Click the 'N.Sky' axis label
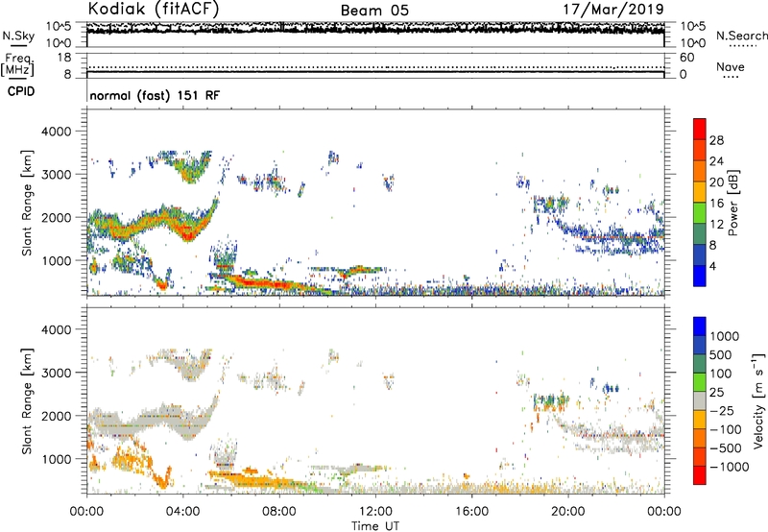This screenshot has width=768, height=532. tap(18, 36)
